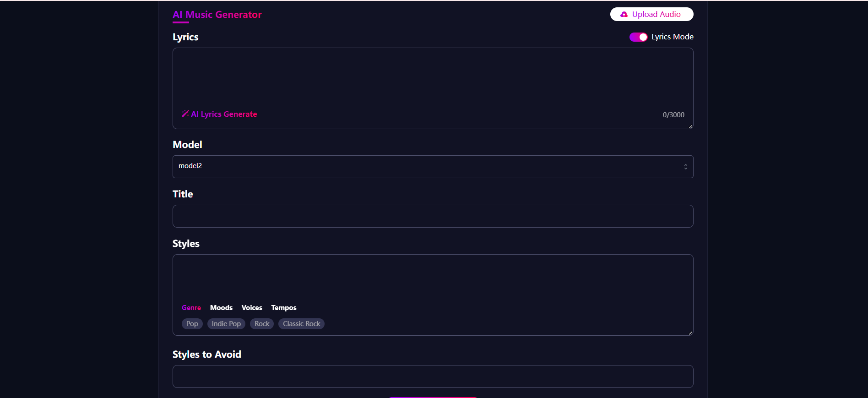The image size is (868, 398).
Task: Click the upload cloud icon
Action: (624, 15)
